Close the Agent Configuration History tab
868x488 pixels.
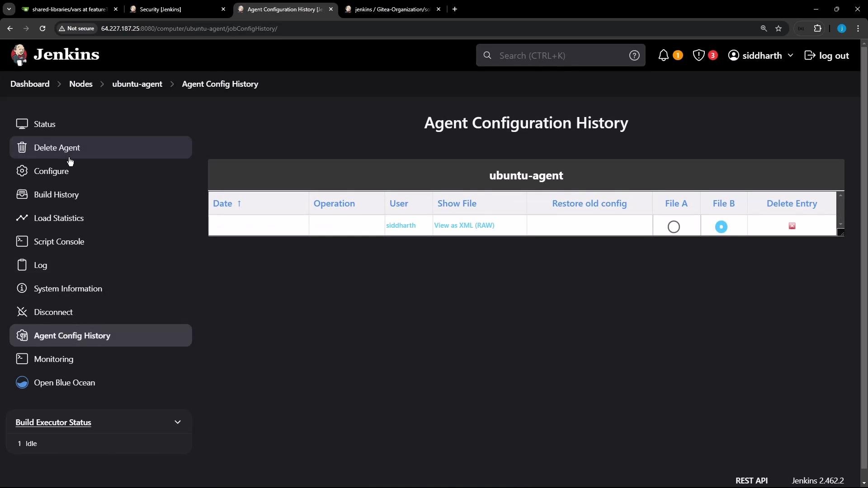[x=331, y=9]
